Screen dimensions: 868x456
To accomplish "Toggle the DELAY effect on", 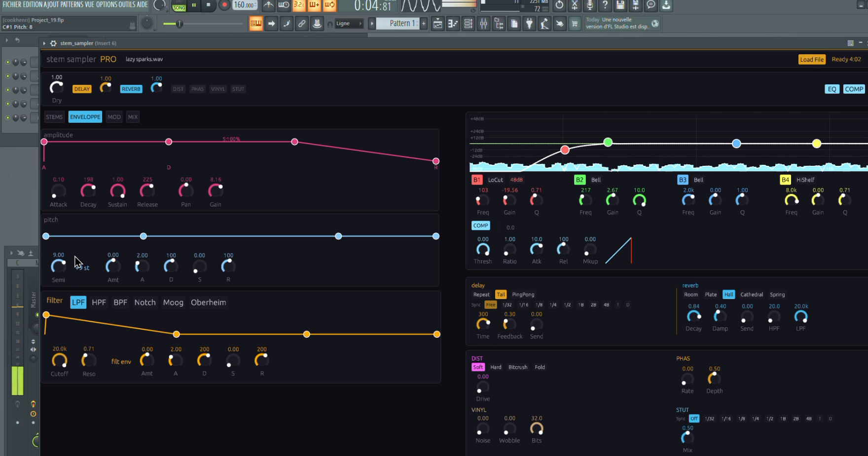I will coord(82,89).
